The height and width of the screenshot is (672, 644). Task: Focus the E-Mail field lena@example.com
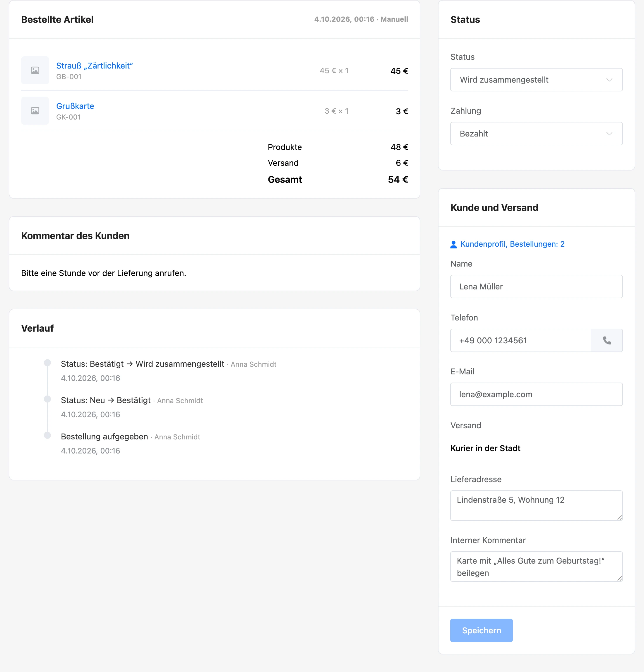[x=537, y=394]
